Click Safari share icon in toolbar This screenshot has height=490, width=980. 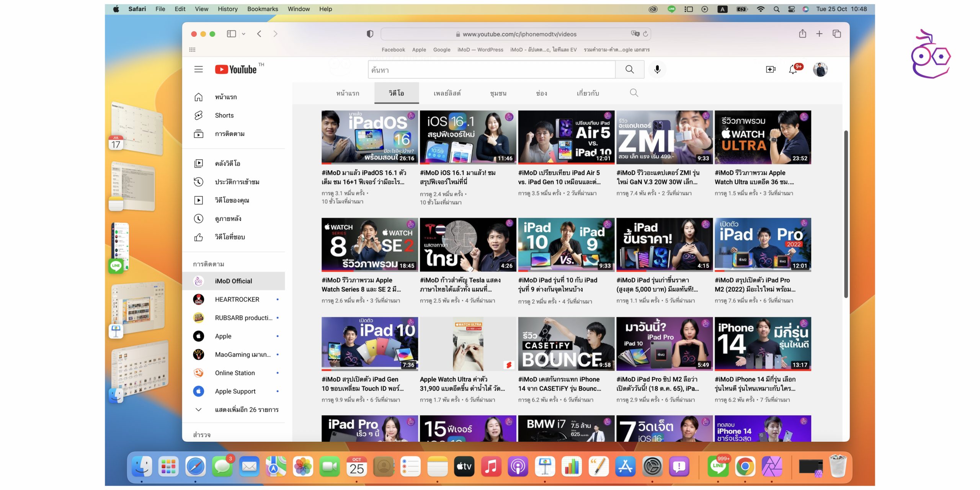tap(802, 34)
